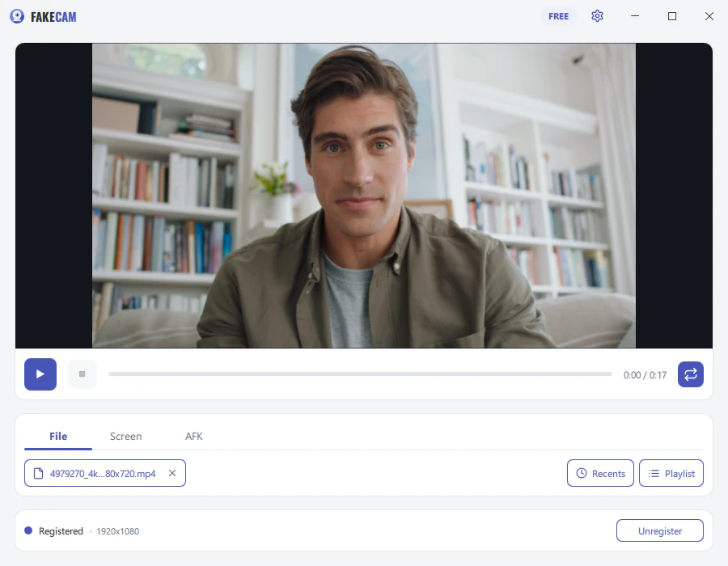Image resolution: width=728 pixels, height=566 pixels.
Task: Open the Playlist
Action: pos(671,473)
